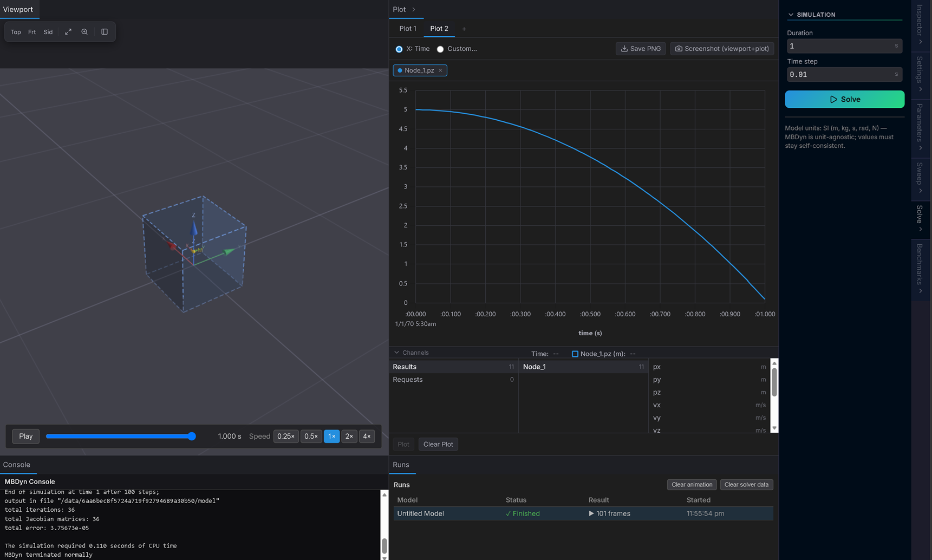932x560 pixels.
Task: Click the Solve button
Action: [844, 99]
